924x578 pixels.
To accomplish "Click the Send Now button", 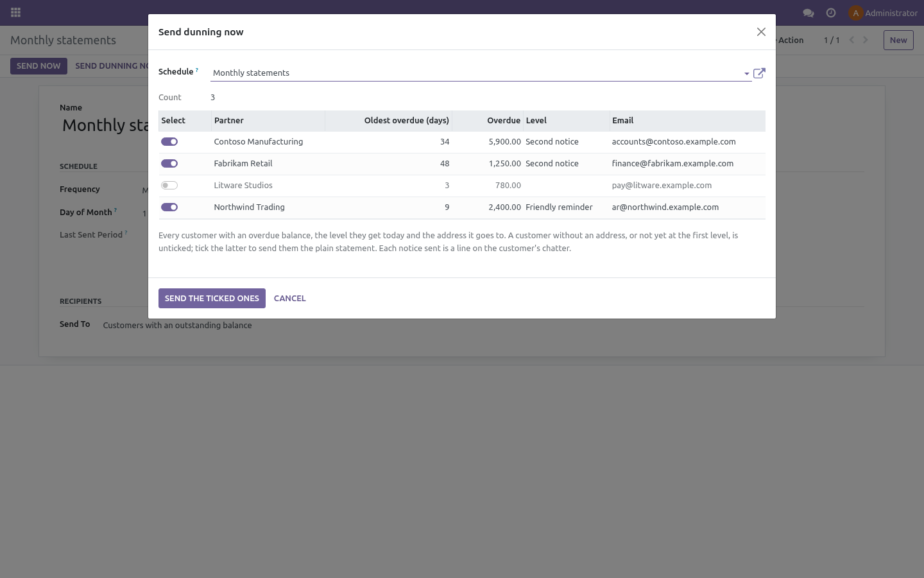I will pos(38,66).
